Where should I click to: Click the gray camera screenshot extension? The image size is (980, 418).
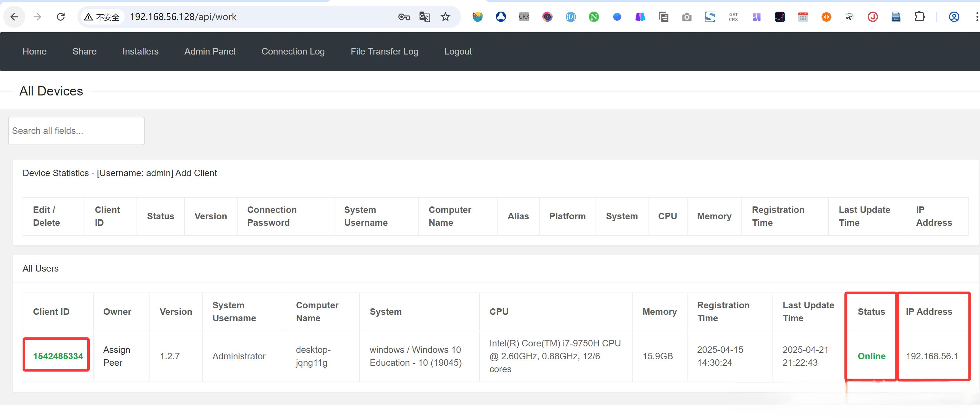click(x=687, y=17)
